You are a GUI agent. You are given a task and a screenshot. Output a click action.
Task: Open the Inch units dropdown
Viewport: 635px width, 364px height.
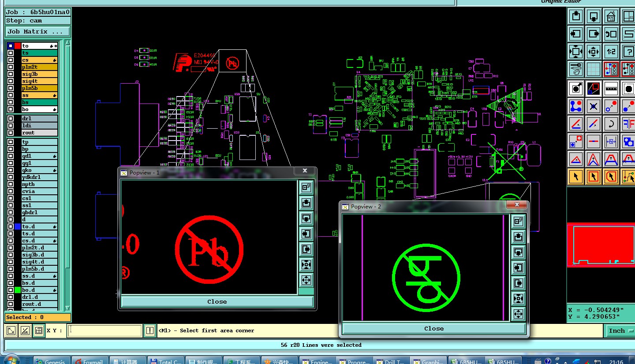click(x=620, y=331)
